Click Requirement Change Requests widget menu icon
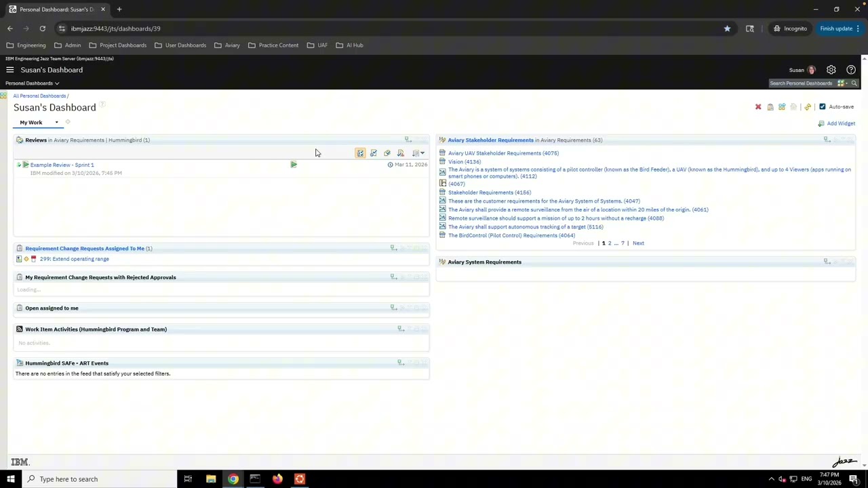Image resolution: width=868 pixels, height=488 pixels. click(x=393, y=248)
